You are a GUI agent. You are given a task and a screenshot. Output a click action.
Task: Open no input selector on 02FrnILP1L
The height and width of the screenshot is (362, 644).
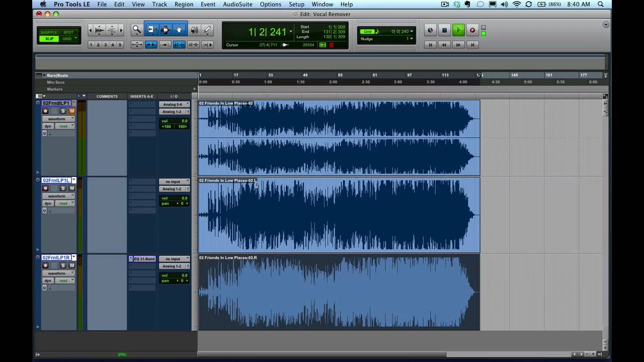[174, 182]
